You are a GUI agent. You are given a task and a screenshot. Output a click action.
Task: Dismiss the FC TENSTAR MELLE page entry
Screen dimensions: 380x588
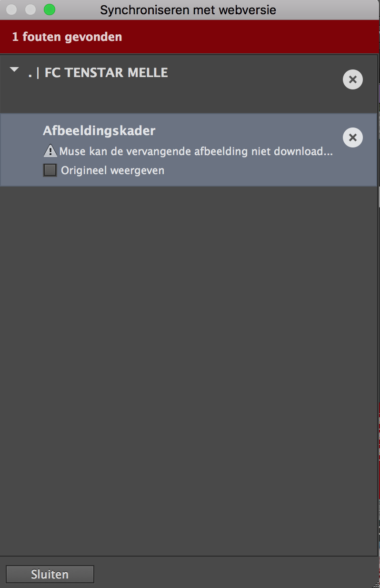click(x=353, y=79)
